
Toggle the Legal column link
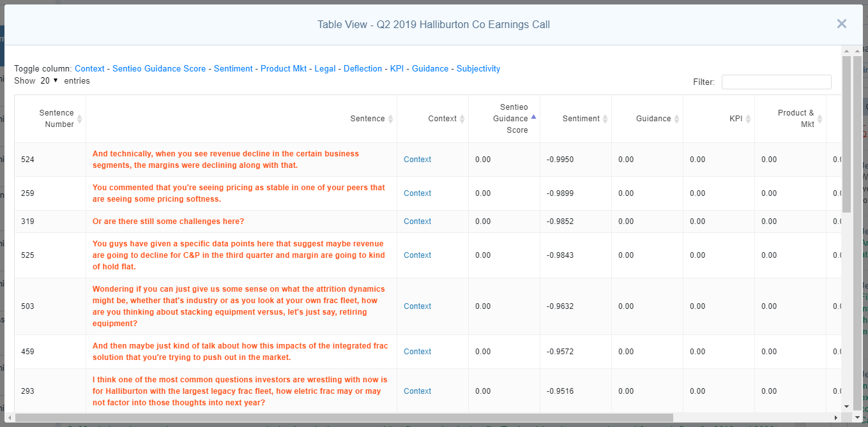[325, 69]
